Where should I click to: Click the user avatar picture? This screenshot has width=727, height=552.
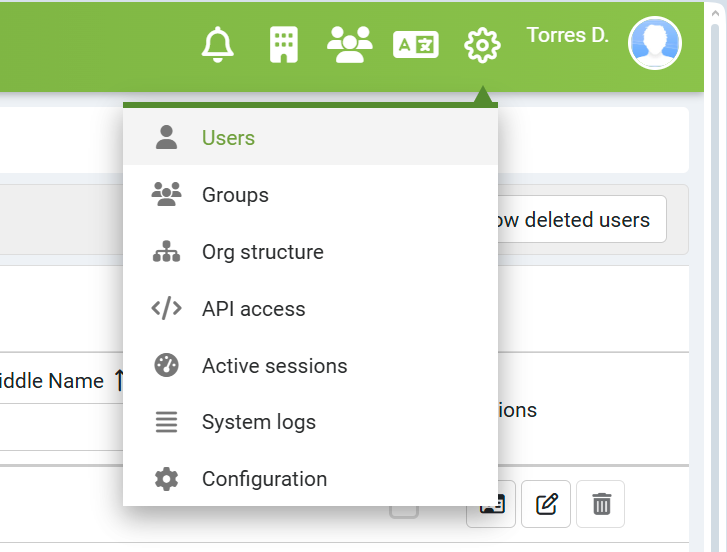pos(655,43)
